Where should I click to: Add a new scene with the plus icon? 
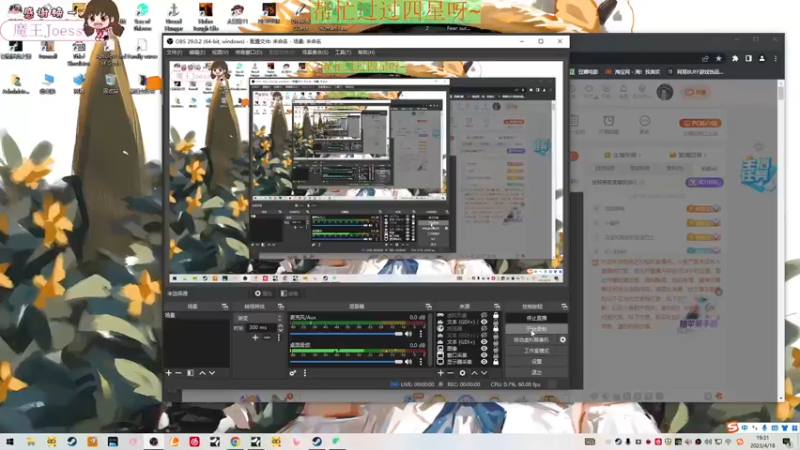point(169,373)
